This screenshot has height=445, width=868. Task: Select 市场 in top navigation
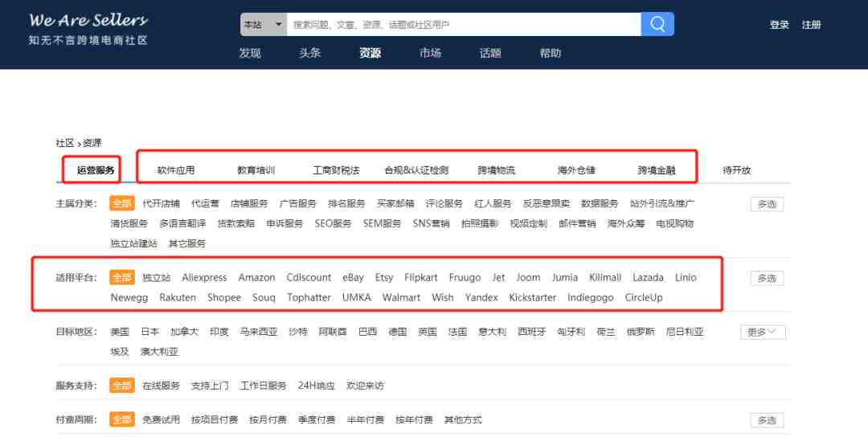click(430, 53)
